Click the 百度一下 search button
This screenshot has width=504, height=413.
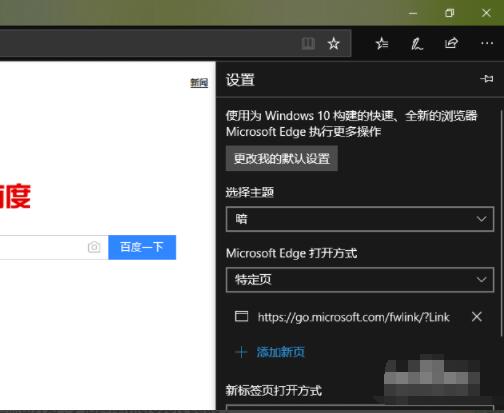[x=142, y=247]
